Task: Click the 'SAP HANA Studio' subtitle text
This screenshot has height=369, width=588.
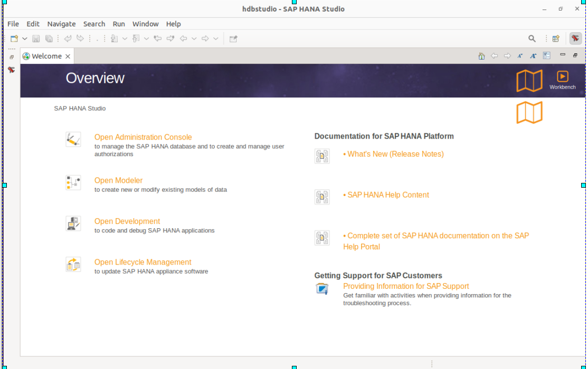Action: tap(80, 108)
